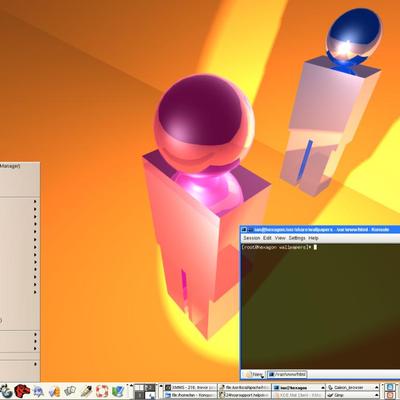Select the session tab next to New
Screen dimensions: 400x400
[287, 374]
